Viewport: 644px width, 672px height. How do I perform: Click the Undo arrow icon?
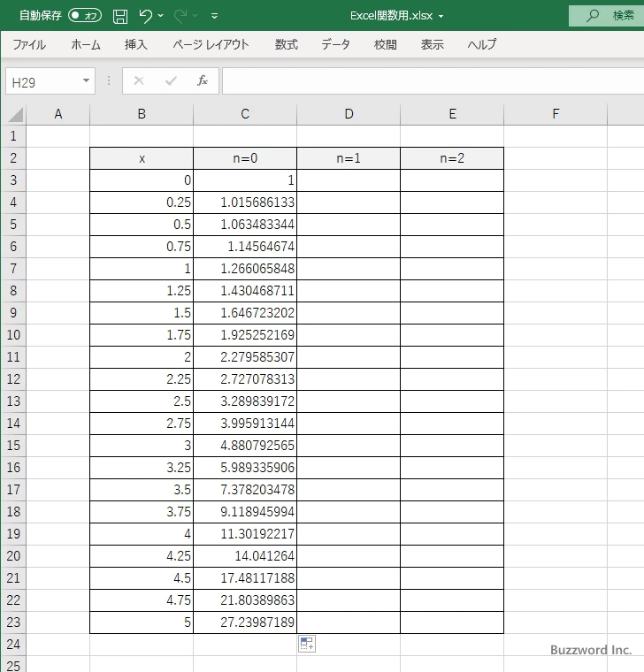[x=146, y=16]
